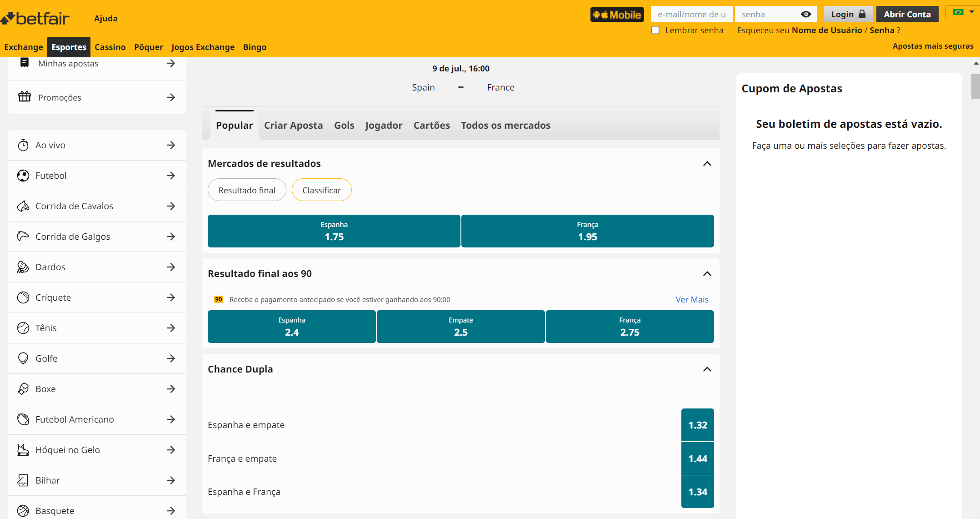Open the Brazil flag language dropdown

[963, 12]
